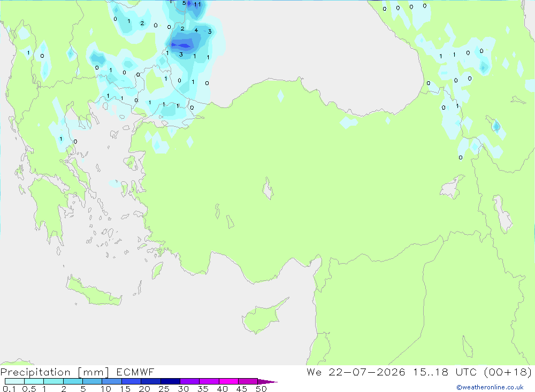Click the '4' precipitation value on map
Image resolution: width=535 pixels, height=392 pixels.
tap(196, 30)
